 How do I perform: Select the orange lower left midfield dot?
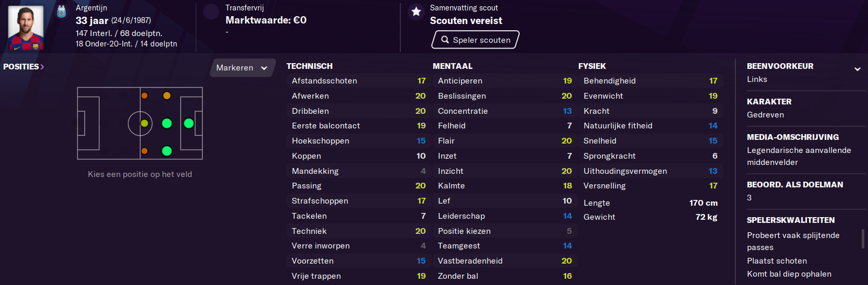point(145,151)
